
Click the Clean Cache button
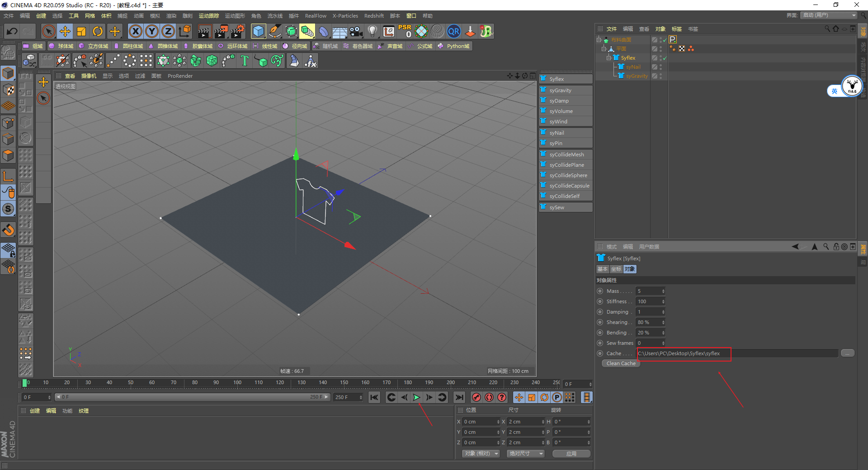pyautogui.click(x=621, y=363)
